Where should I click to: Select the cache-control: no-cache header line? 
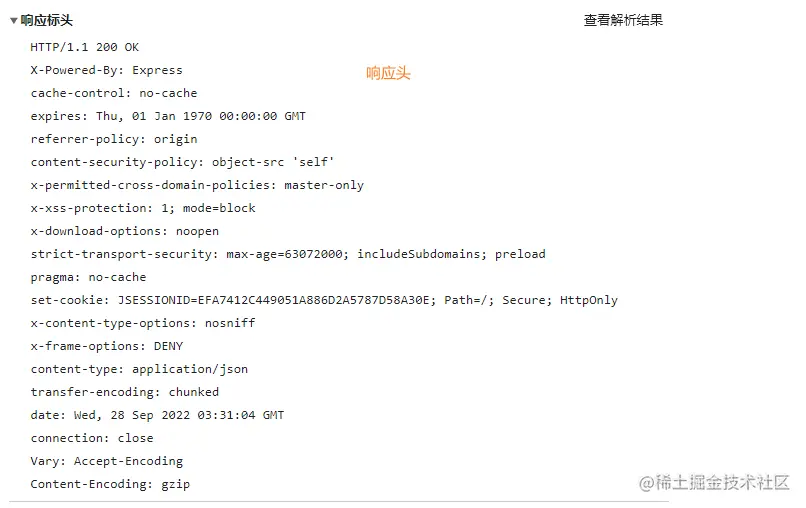pos(114,93)
